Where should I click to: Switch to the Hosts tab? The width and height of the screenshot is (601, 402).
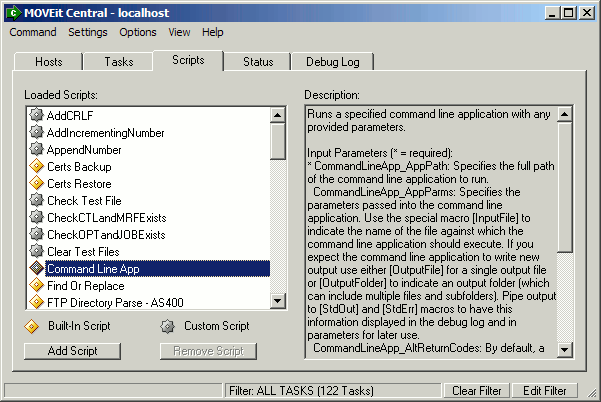(49, 62)
